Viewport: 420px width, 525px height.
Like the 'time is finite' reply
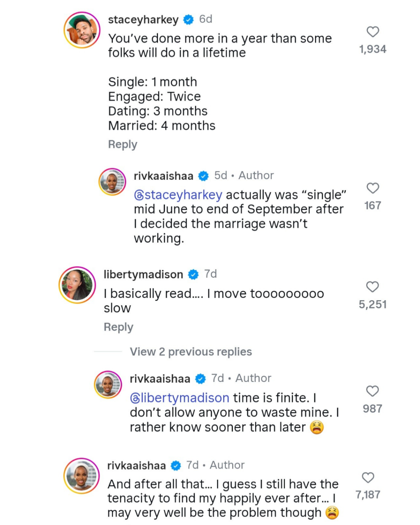[x=372, y=391]
